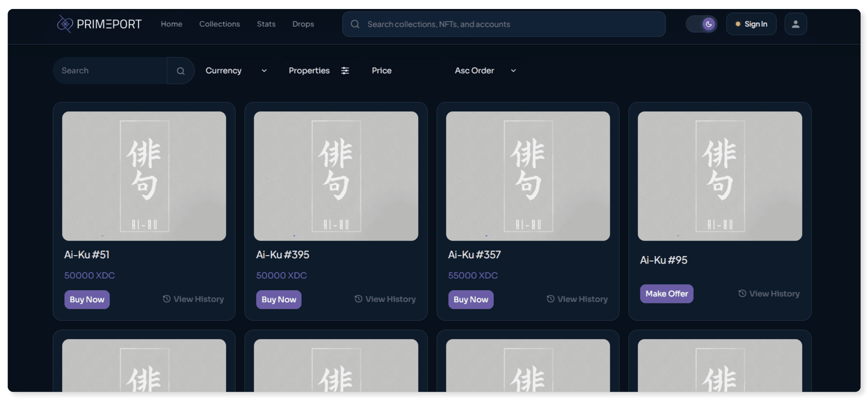
Task: Open Ai-Ku #95 thumbnail image
Action: [720, 176]
